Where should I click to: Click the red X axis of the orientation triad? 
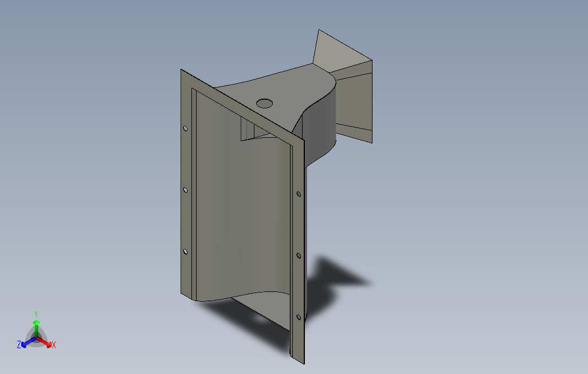tap(45, 342)
